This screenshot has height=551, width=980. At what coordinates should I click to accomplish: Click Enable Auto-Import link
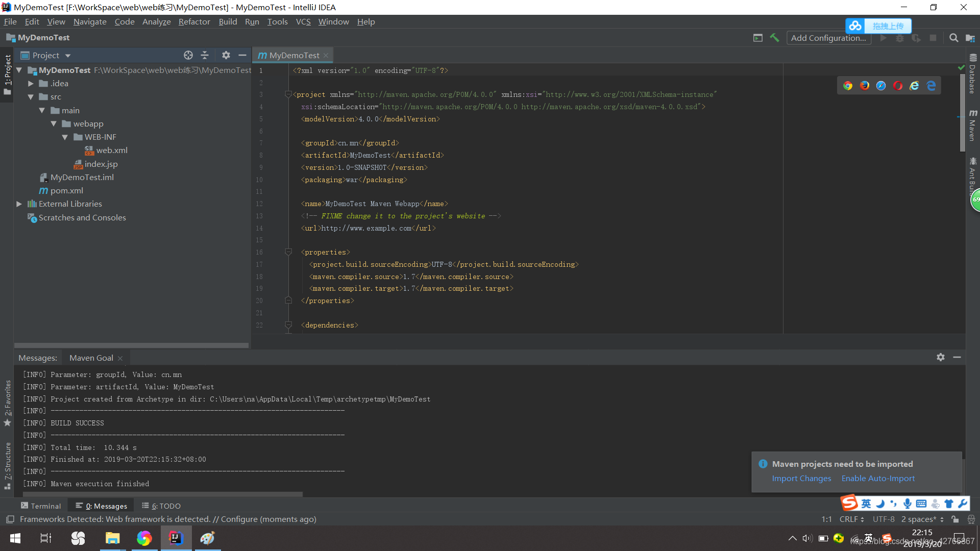(x=878, y=479)
